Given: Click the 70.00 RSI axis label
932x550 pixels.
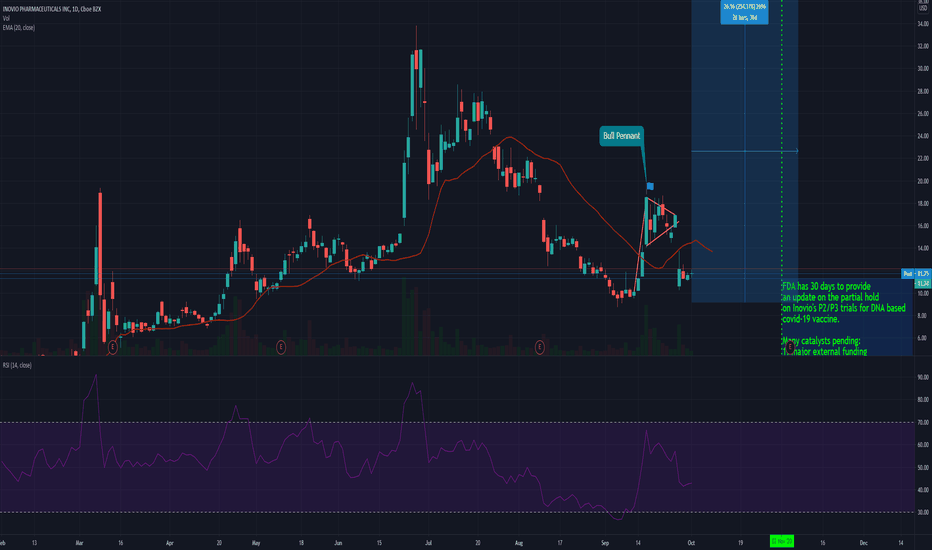Looking at the screenshot, I should coord(923,422).
